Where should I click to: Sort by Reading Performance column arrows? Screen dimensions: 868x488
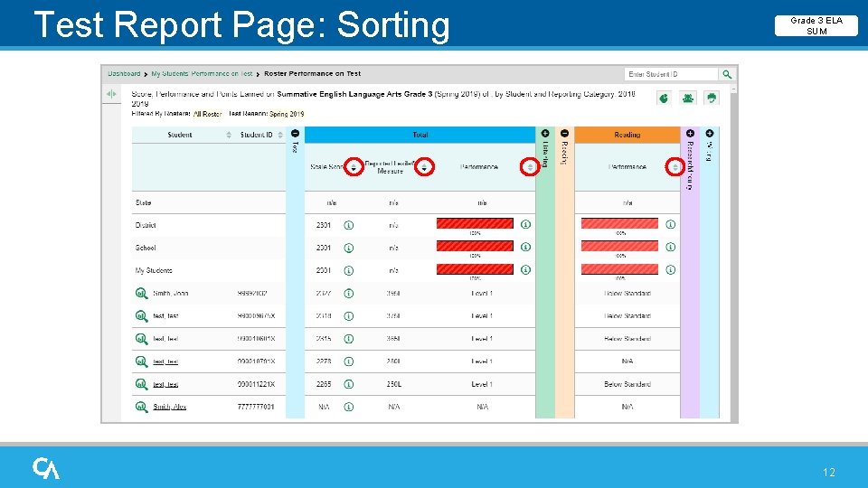click(x=675, y=166)
